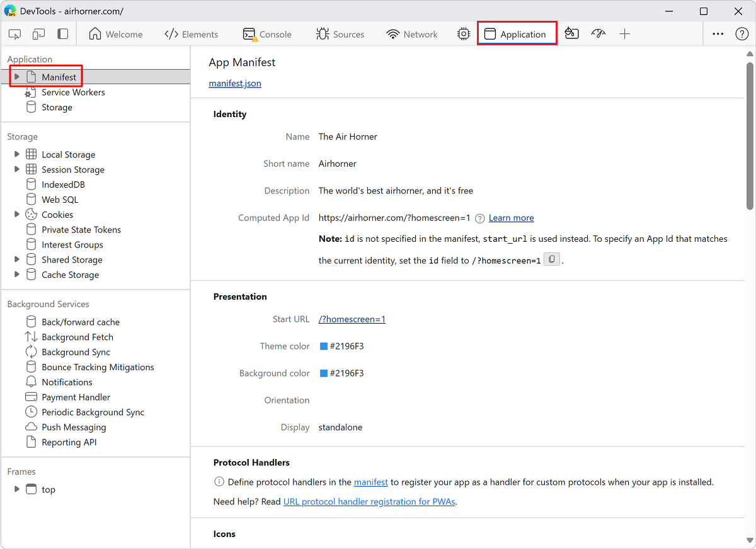
Task: Click the Background color swatch
Action: point(324,373)
